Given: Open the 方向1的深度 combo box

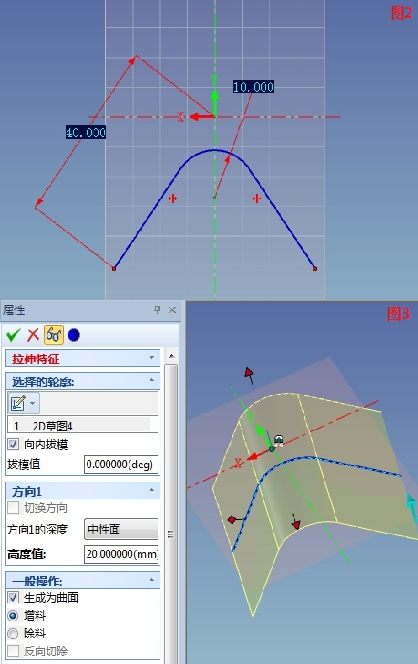Looking at the screenshot, I should coord(122,529).
